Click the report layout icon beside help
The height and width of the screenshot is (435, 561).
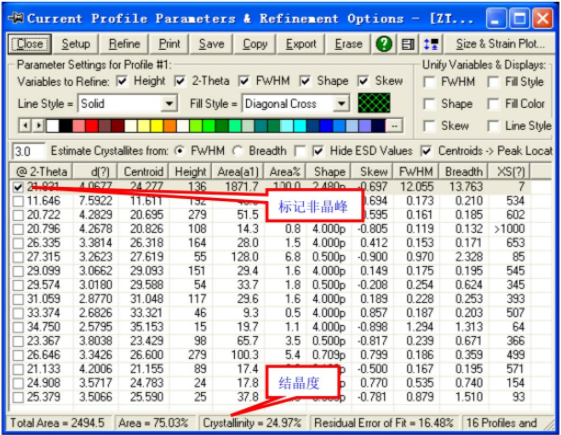pos(408,44)
